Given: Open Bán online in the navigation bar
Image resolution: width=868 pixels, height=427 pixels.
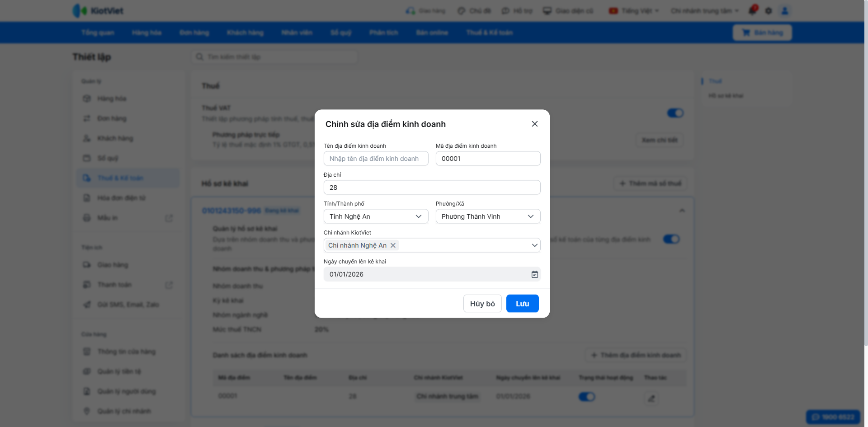Looking at the screenshot, I should pyautogui.click(x=432, y=33).
